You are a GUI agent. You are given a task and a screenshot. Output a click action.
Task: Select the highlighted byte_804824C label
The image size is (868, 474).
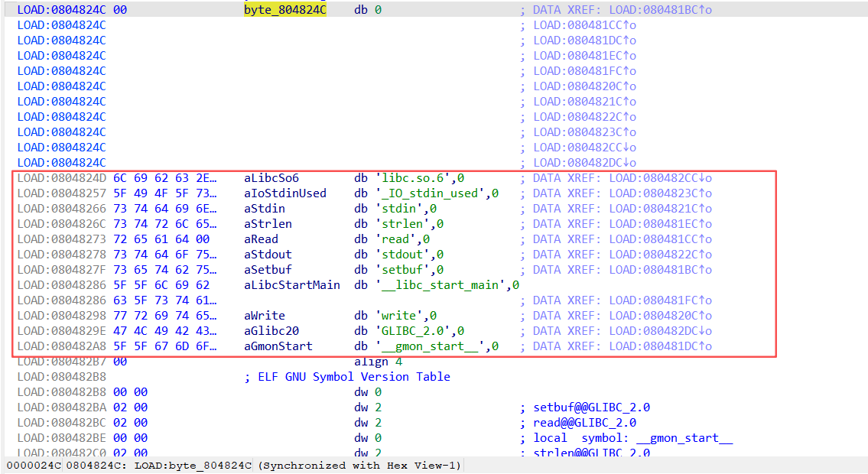(285, 10)
